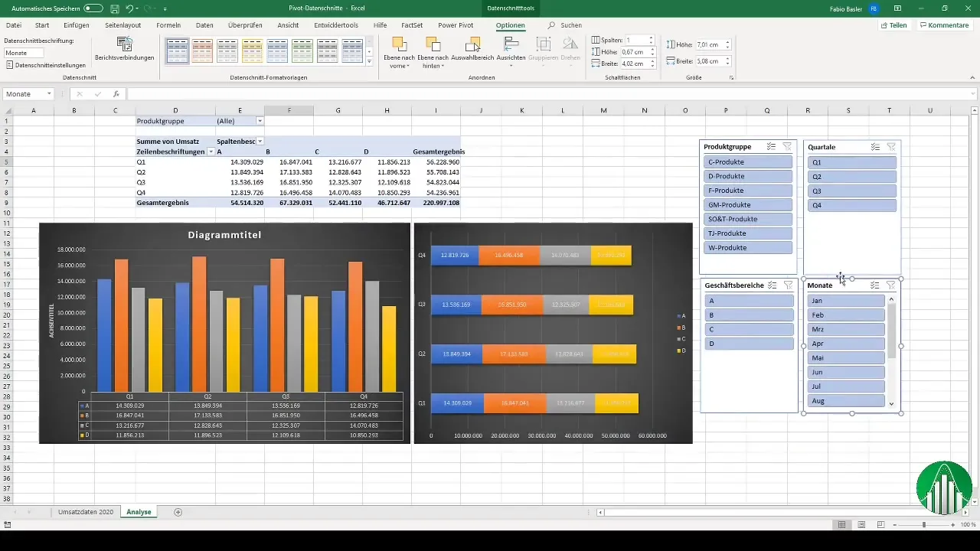980x551 pixels.
Task: Toggle Automatisches Speichern switch
Action: (93, 8)
